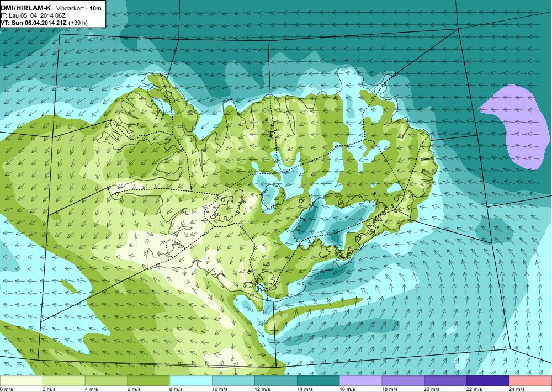The image size is (552, 392).
Task: Select the dark green 6–8 m/s legend swatch
Action: click(148, 381)
